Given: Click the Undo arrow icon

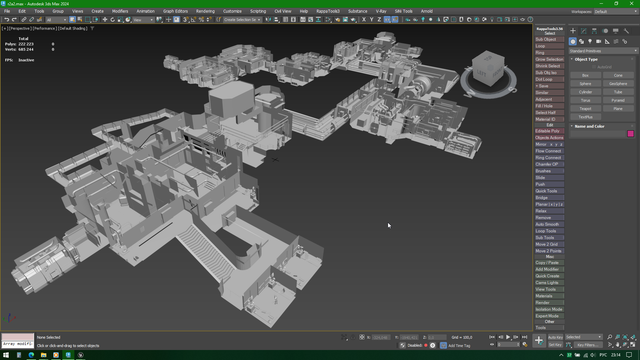Looking at the screenshot, I should click(x=7, y=19).
